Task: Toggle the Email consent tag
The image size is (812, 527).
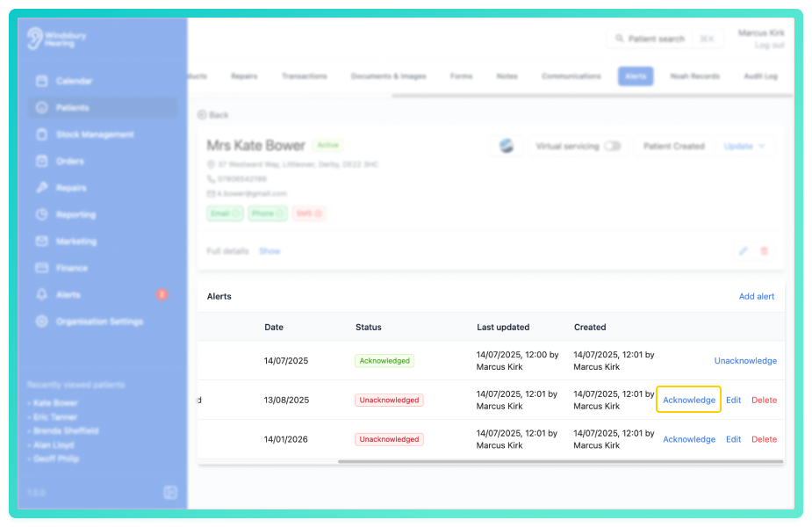Action: (x=225, y=213)
